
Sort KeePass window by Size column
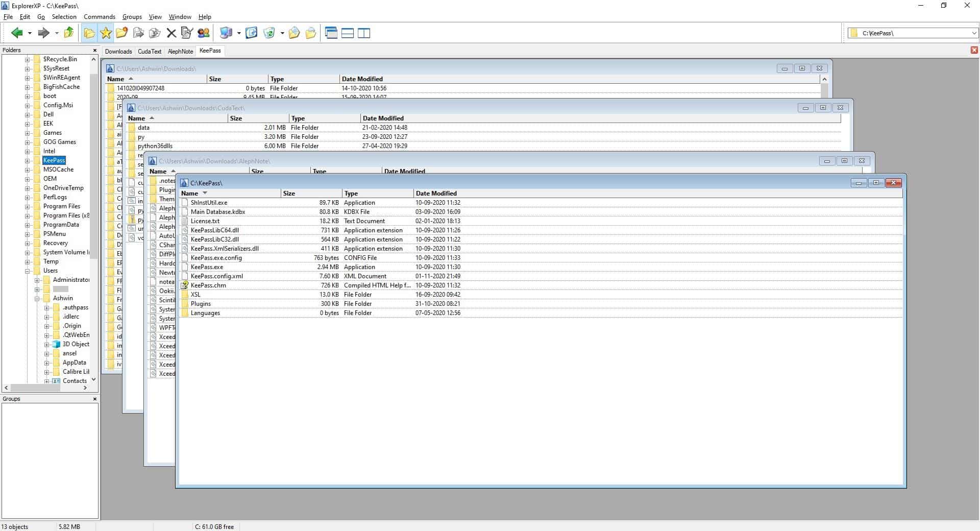[x=311, y=194]
